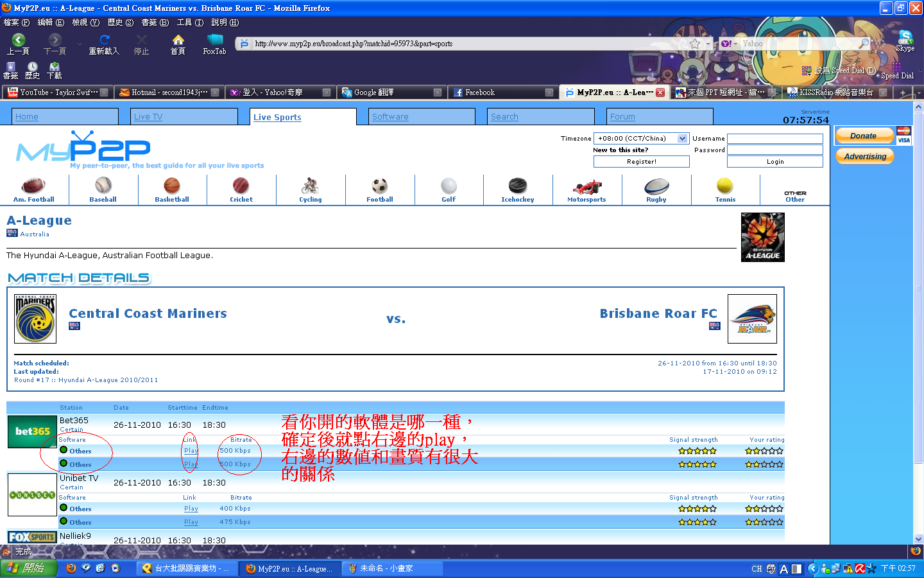This screenshot has width=924, height=578.
Task: Switch to the Hotmail tab
Action: click(x=169, y=92)
